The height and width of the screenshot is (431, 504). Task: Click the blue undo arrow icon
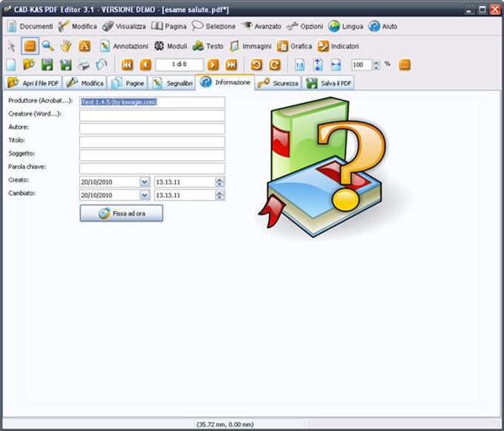[x=102, y=65]
